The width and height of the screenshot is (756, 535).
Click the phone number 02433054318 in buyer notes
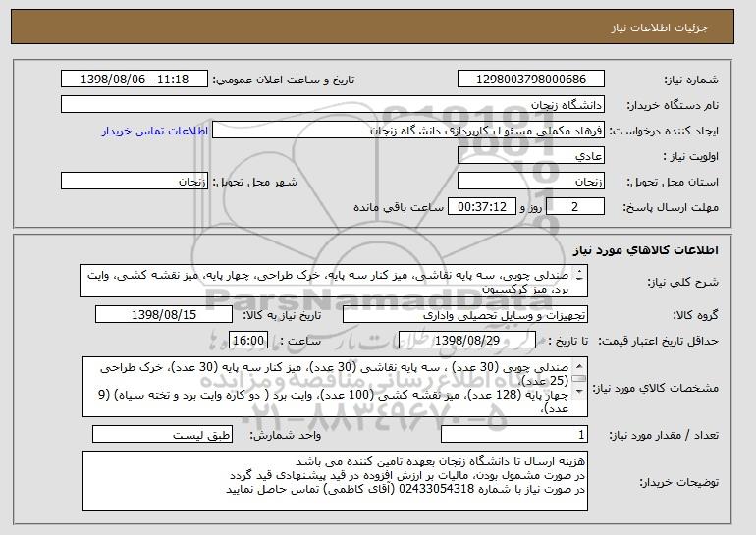tap(436, 489)
